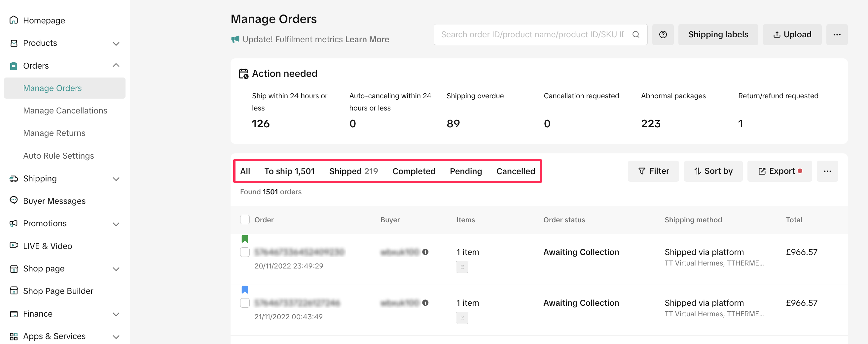Click the Shipping labels button
This screenshot has width=868, height=344.
[x=718, y=35]
